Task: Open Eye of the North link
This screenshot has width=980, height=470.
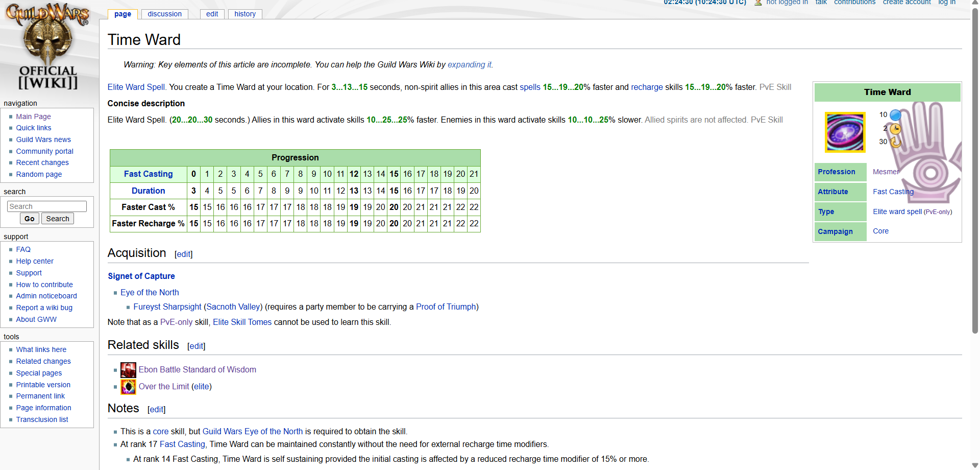Action: (150, 292)
